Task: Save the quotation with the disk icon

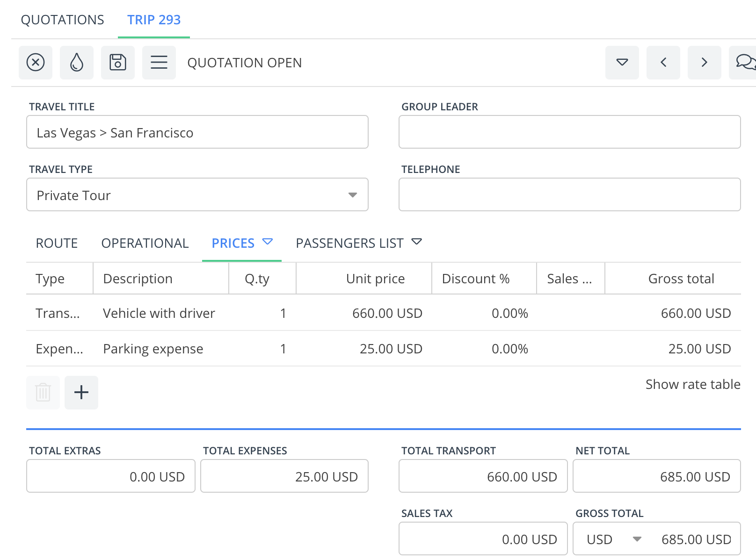Action: coord(118,62)
